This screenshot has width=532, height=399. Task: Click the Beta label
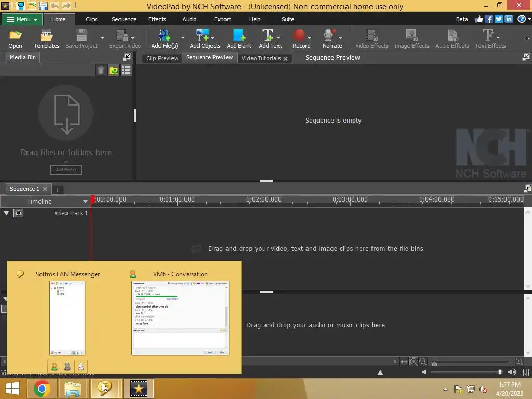coord(461,19)
